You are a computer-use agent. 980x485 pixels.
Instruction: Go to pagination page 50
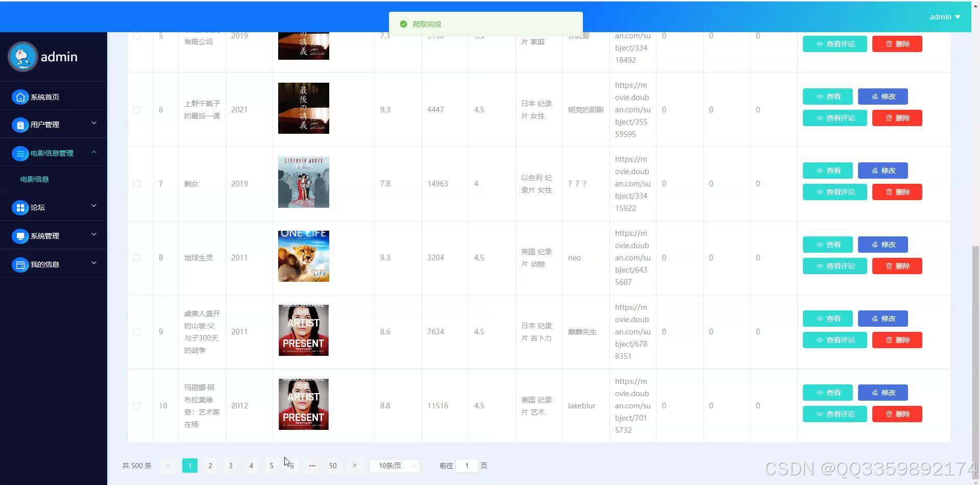click(x=333, y=466)
